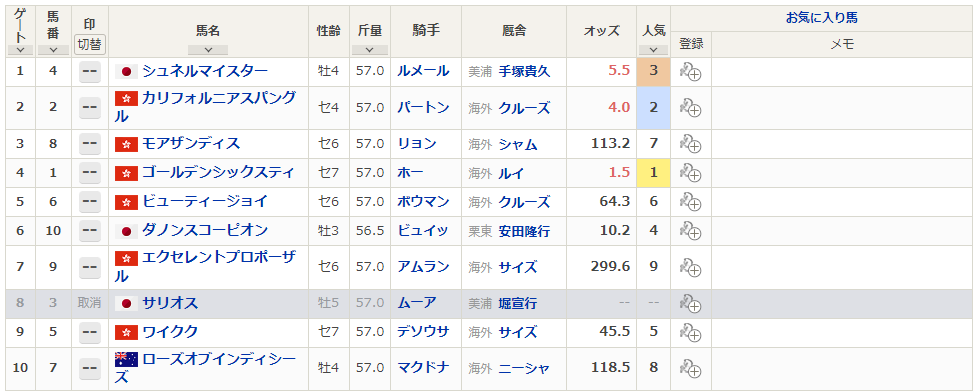The height and width of the screenshot is (392, 977).
Task: Open jockey page for ムーア
Action: point(417,304)
